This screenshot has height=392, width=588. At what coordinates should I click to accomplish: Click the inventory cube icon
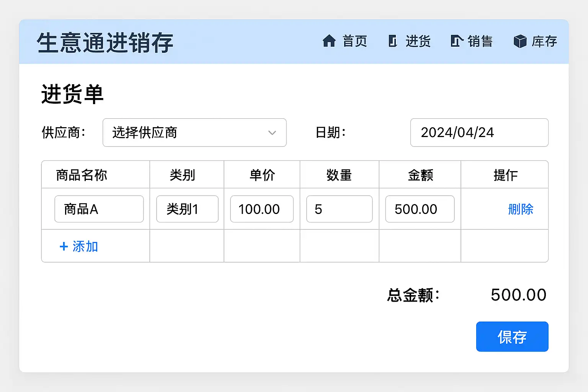tap(520, 41)
